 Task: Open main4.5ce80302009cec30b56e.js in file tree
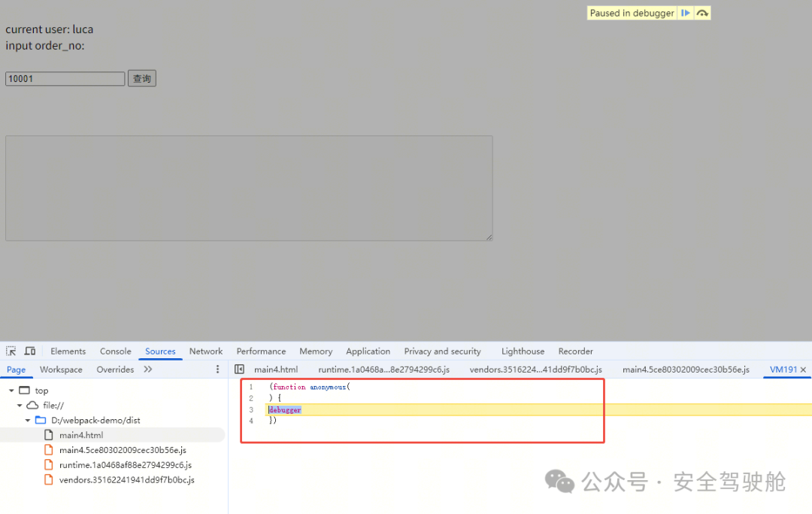point(123,450)
